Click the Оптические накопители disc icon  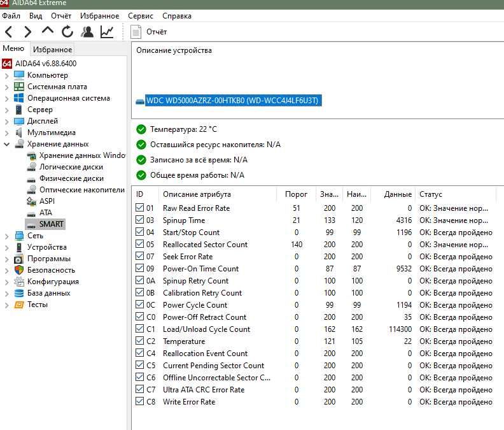tap(31, 190)
